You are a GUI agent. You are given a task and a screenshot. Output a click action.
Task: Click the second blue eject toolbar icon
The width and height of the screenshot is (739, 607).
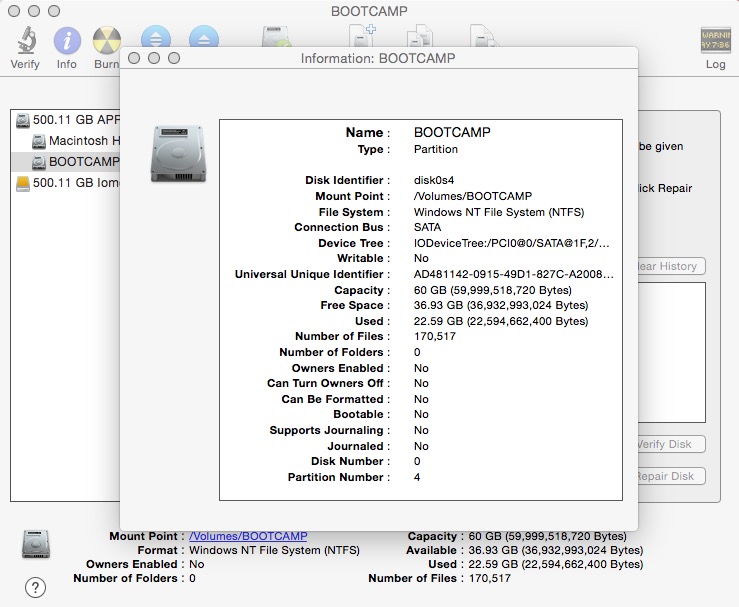tap(204, 37)
